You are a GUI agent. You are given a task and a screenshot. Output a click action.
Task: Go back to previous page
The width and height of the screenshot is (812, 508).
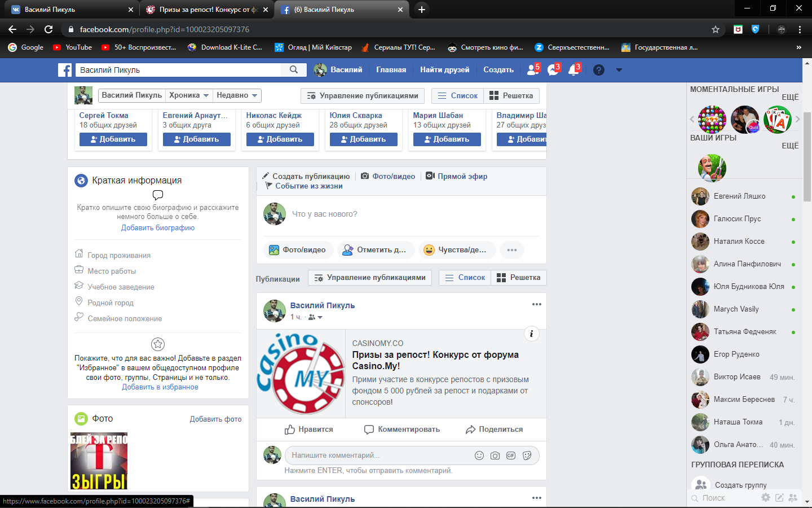[x=12, y=29]
